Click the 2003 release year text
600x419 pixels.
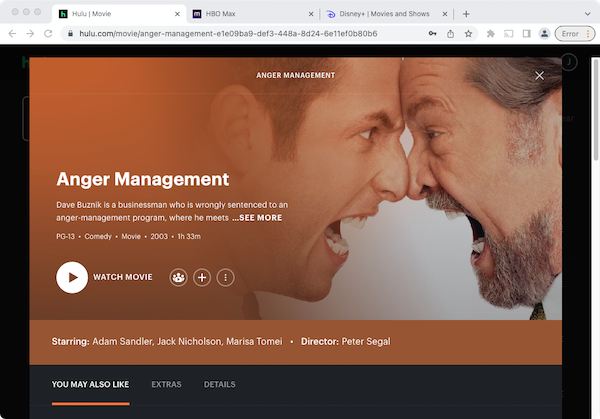159,236
